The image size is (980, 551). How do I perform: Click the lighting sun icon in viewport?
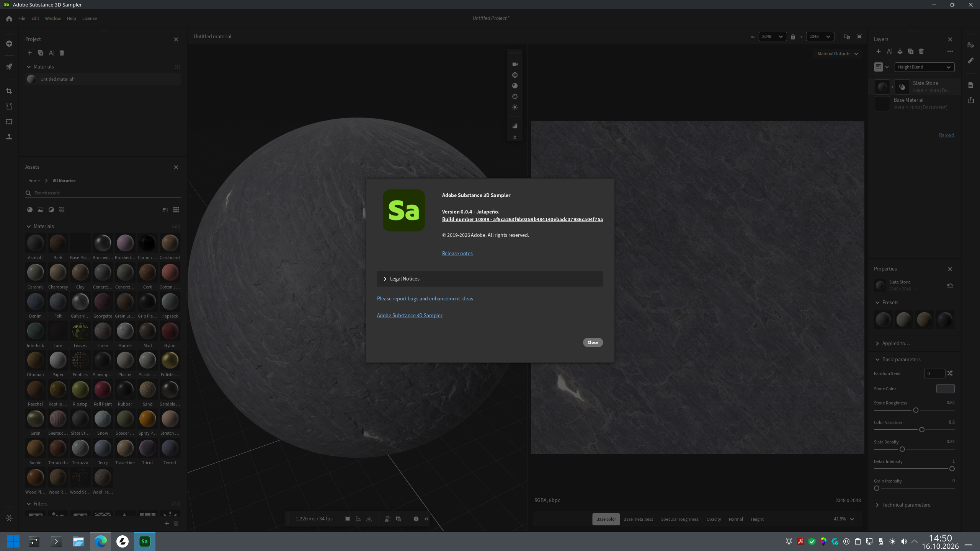[x=515, y=107]
